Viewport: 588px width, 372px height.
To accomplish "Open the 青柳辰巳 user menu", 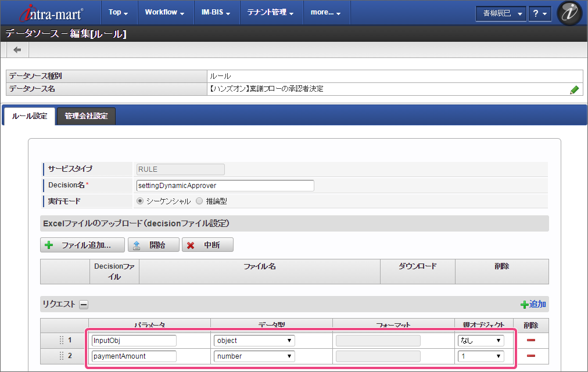I will click(x=500, y=13).
